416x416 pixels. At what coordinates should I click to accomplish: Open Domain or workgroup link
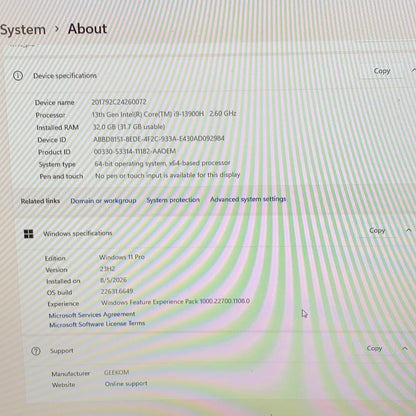pyautogui.click(x=103, y=201)
